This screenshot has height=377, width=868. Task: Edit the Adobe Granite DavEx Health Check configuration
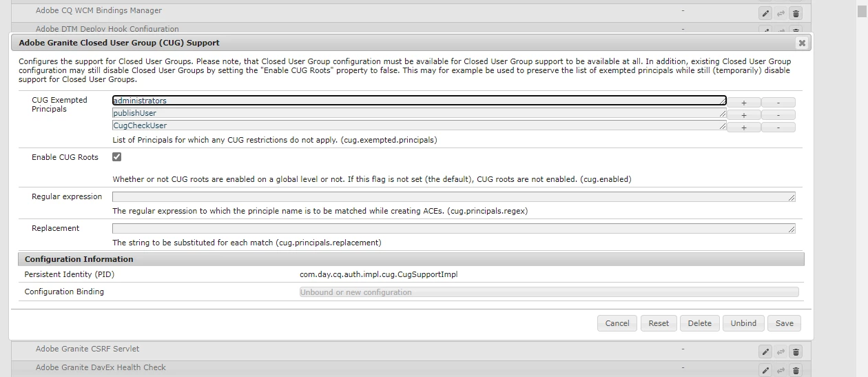765,371
